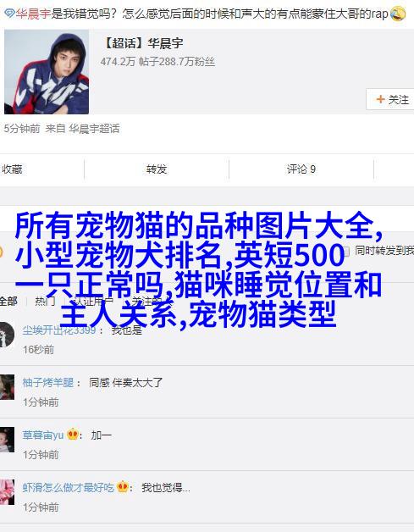This screenshot has width=414, height=532.
Task: Open the 评论 9 tab
Action: coord(301,169)
